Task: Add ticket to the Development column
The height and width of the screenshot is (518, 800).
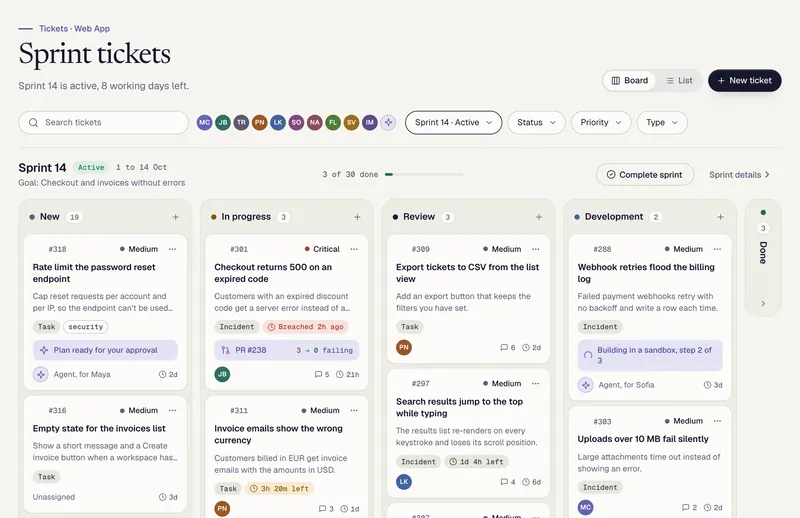Action: click(720, 217)
